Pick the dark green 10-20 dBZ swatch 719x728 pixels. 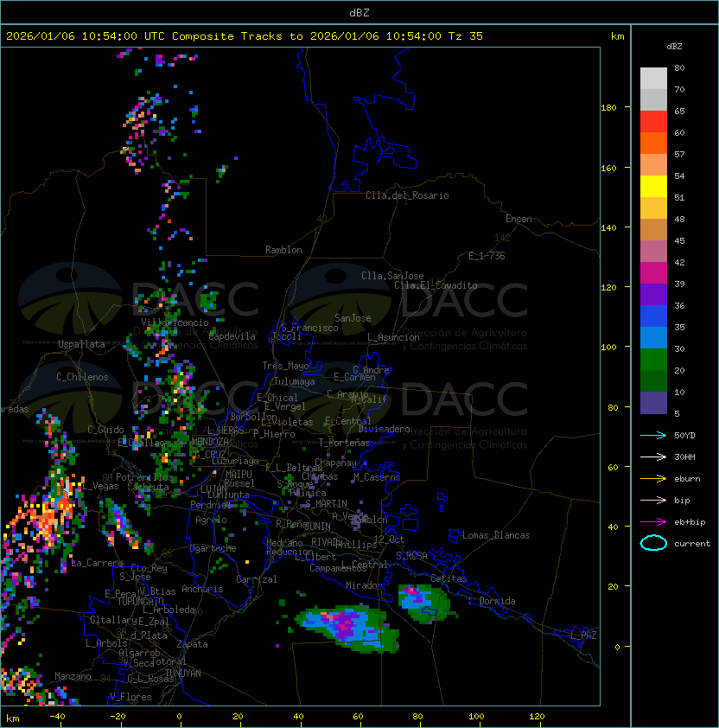coord(653,381)
